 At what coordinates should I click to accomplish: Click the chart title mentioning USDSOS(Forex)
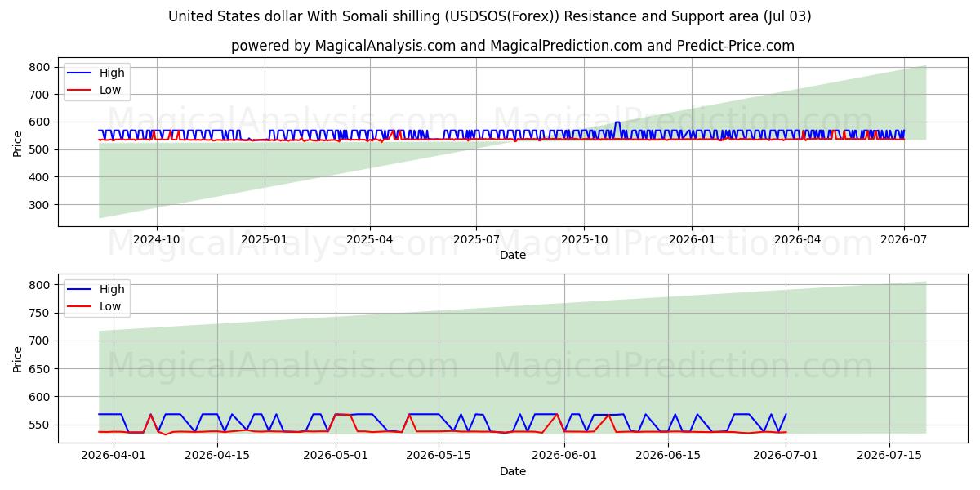(x=490, y=16)
